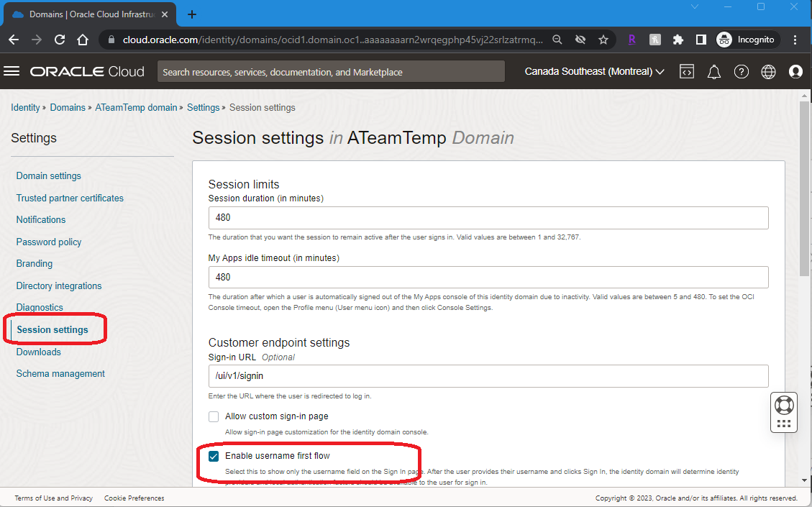The height and width of the screenshot is (507, 812).
Task: Open Domain settings in sidebar
Action: 49,175
